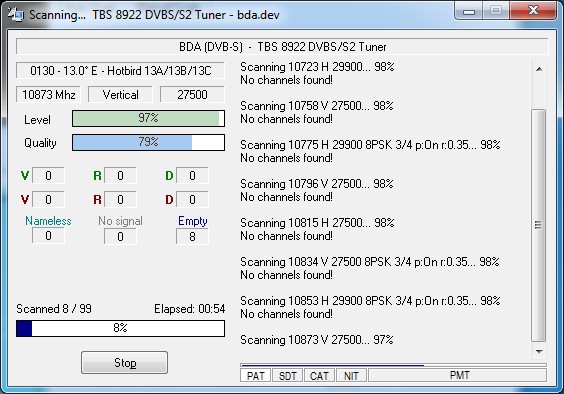Click log line 'Scanning 10775 H 29900 8PSK'
This screenshot has height=394, width=564.
[x=370, y=145]
